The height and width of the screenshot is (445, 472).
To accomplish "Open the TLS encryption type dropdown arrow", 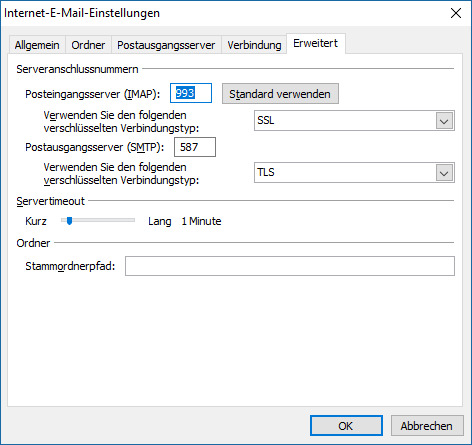I will pyautogui.click(x=444, y=173).
